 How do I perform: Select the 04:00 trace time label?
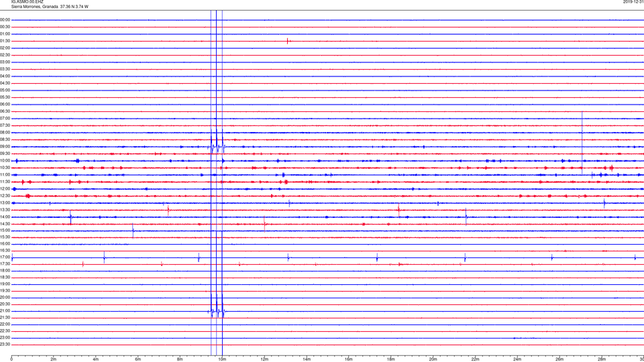5,76
